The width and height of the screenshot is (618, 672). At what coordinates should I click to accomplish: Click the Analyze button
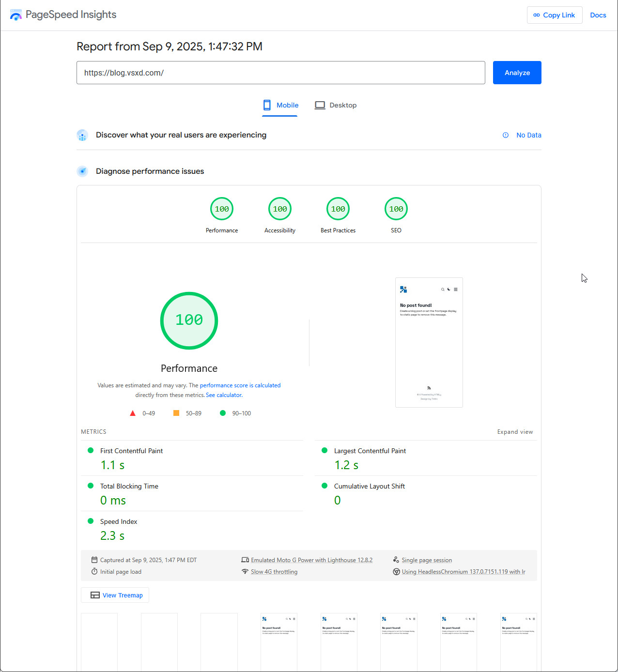click(517, 73)
